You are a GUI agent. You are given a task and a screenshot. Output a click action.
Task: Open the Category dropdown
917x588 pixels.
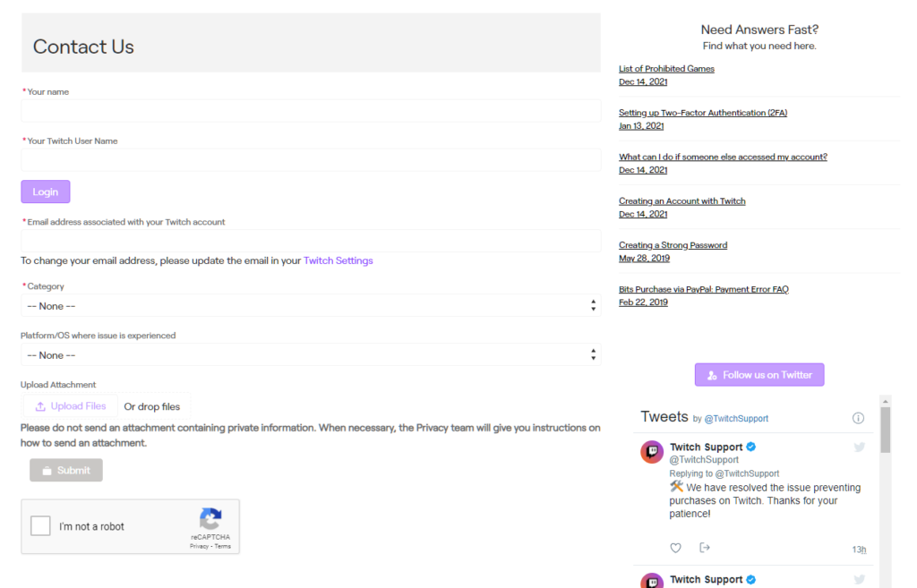click(311, 306)
